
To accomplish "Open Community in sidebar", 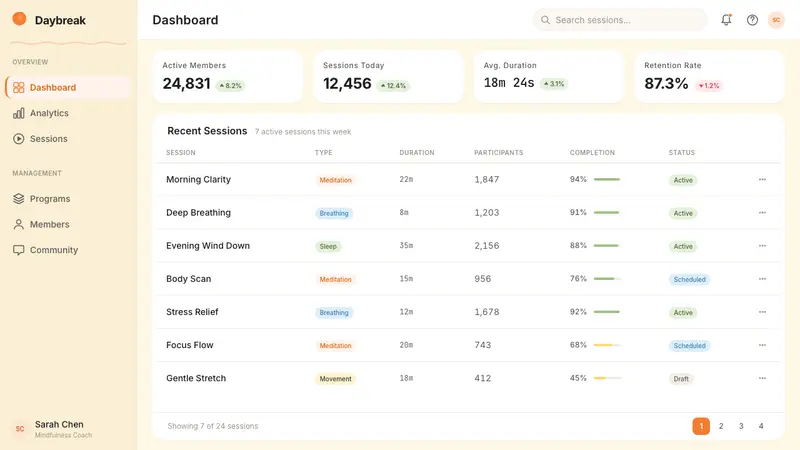I will click(68, 249).
